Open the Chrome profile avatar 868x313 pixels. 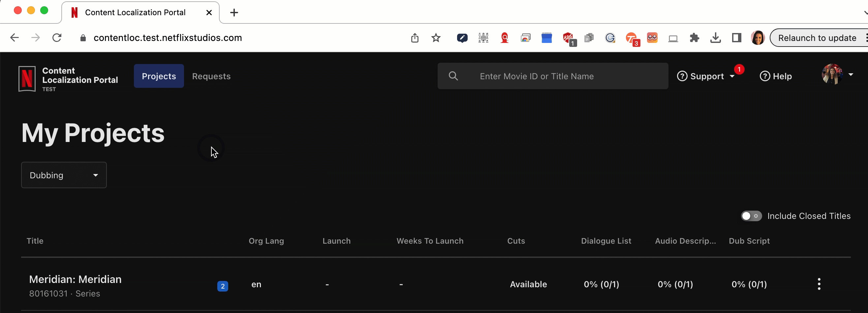(x=758, y=38)
